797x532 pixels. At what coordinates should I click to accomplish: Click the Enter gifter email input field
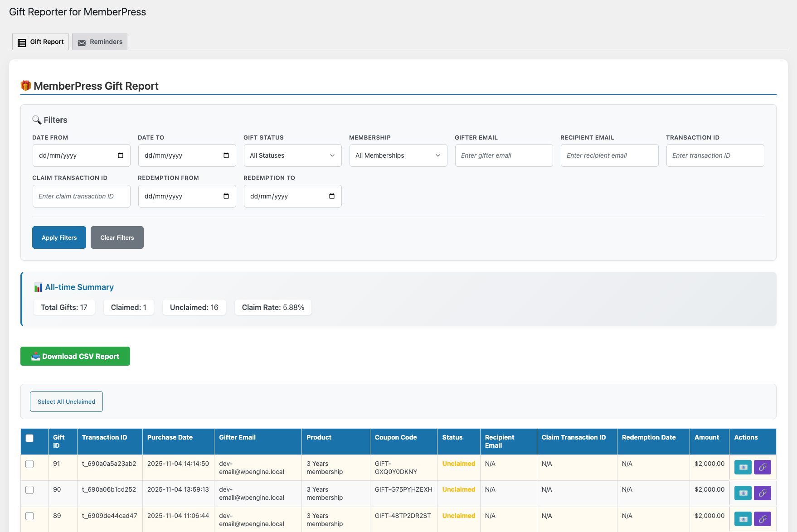tap(504, 155)
